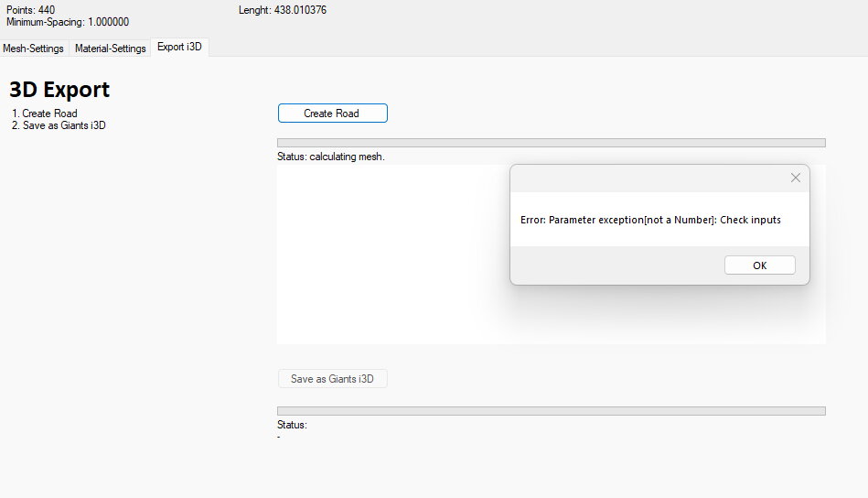
Task: Open the Material-Settings tab
Action: [x=110, y=49]
